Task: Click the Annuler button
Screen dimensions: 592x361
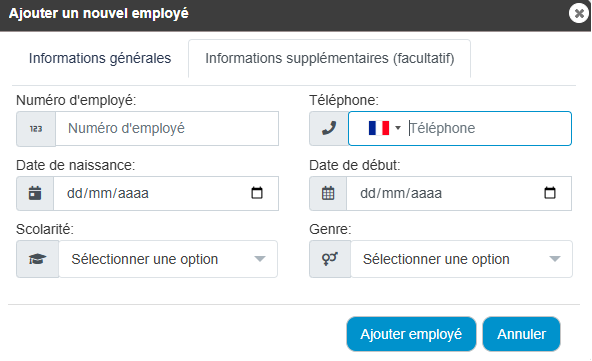Action: [x=521, y=334]
